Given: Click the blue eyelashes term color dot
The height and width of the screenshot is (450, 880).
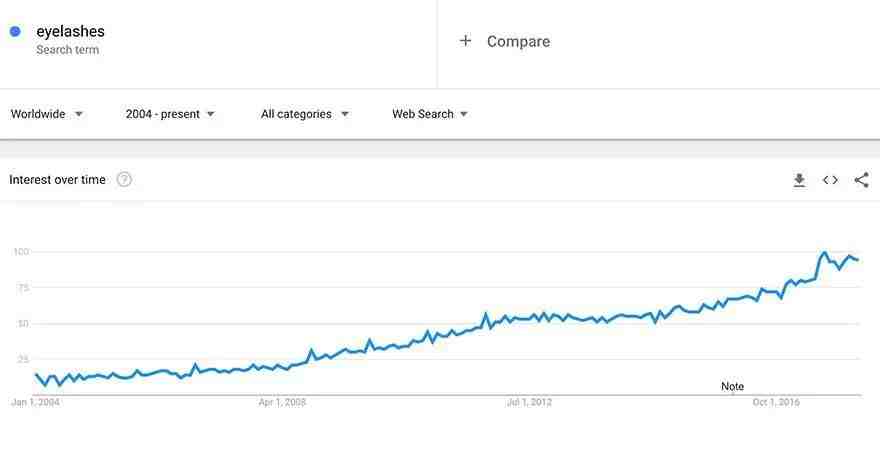Looking at the screenshot, I should (15, 31).
